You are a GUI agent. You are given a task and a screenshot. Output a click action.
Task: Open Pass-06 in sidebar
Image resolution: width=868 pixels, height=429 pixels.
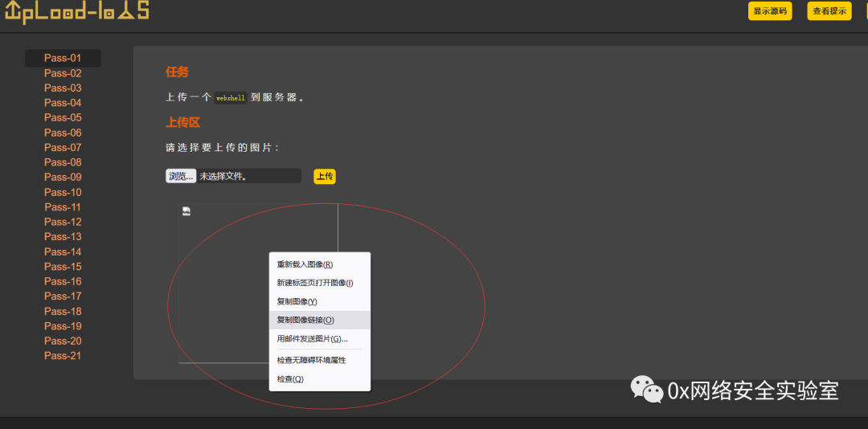[63, 133]
